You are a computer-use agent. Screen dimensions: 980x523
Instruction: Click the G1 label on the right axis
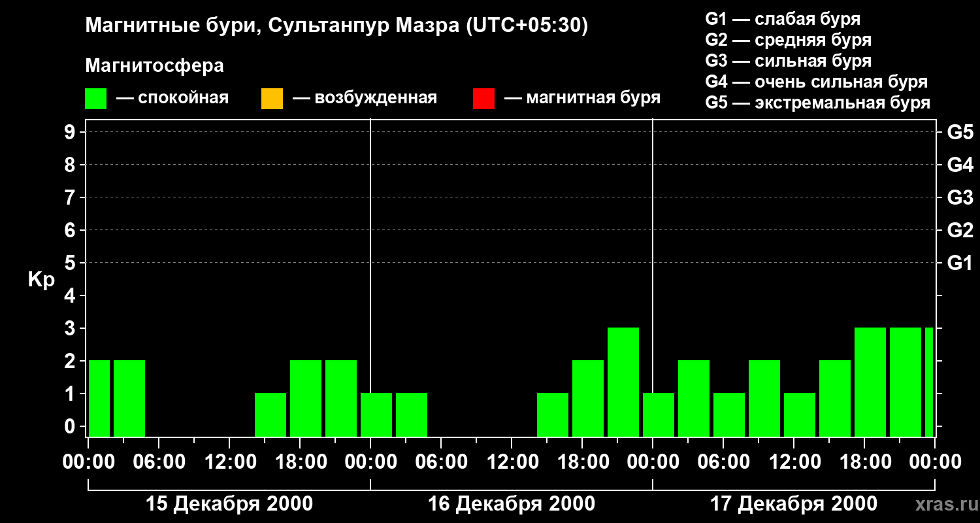(x=960, y=263)
